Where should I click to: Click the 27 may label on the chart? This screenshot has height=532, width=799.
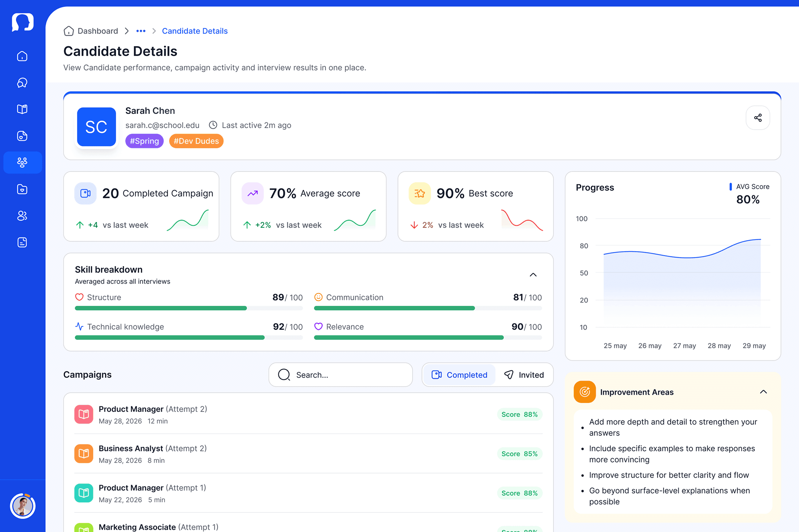coord(684,346)
